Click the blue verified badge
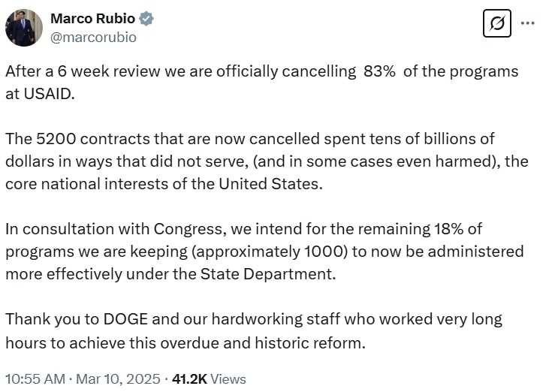Screen dimensions: 546x392 146,19
